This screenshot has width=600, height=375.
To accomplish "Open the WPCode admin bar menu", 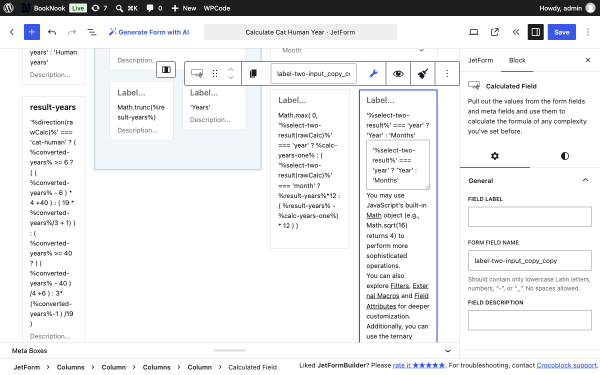I will pyautogui.click(x=217, y=8).
